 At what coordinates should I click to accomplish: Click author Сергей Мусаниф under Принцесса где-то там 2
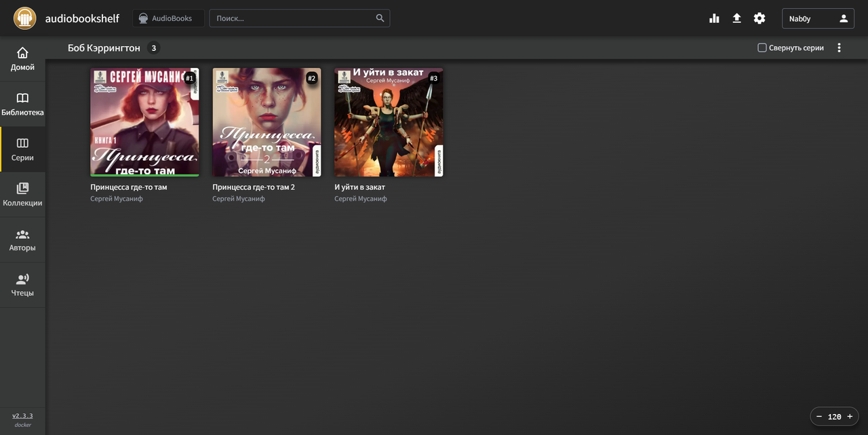pos(239,199)
